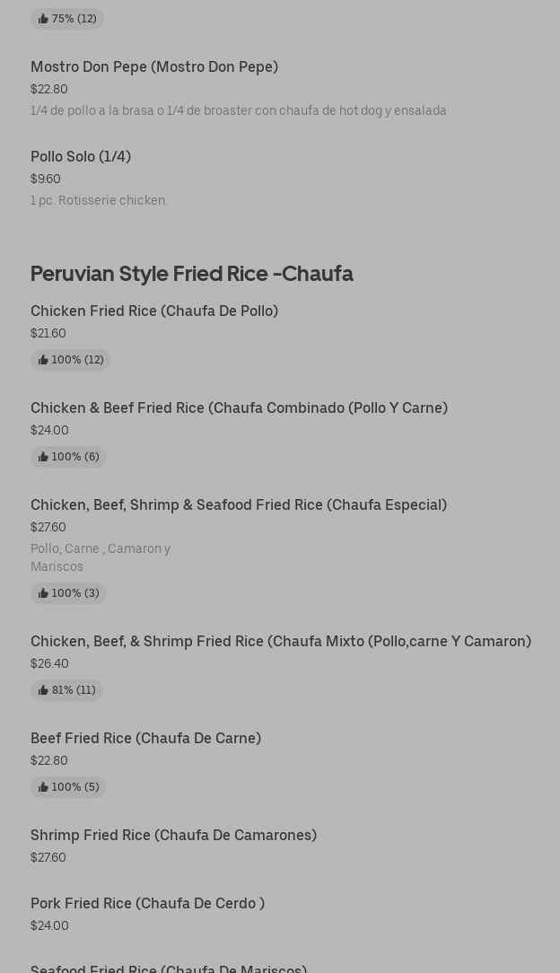Click thumbs-up icon under Beef Fried Rice
The height and width of the screenshot is (973, 560).
[43, 787]
